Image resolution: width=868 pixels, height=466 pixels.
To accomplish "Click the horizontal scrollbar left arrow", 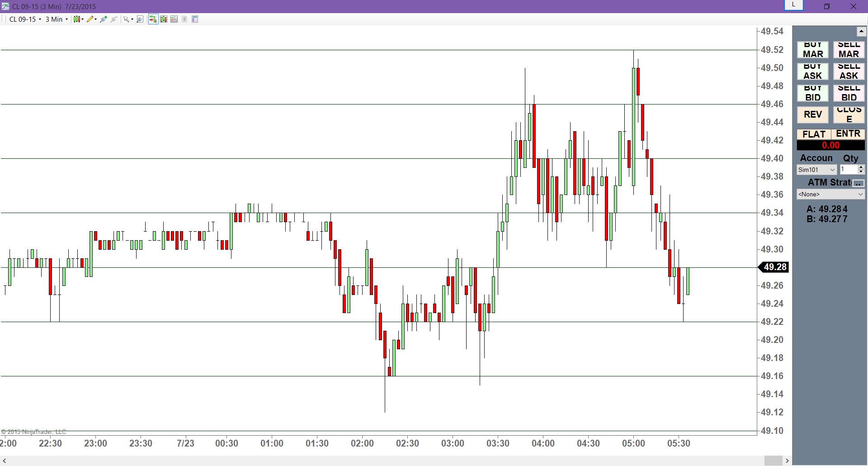I will (5, 461).
